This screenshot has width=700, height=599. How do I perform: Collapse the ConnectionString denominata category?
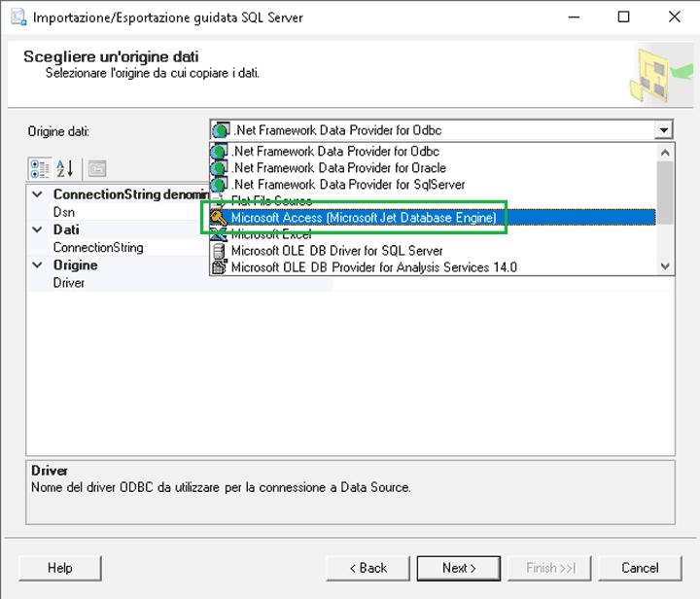[x=38, y=194]
